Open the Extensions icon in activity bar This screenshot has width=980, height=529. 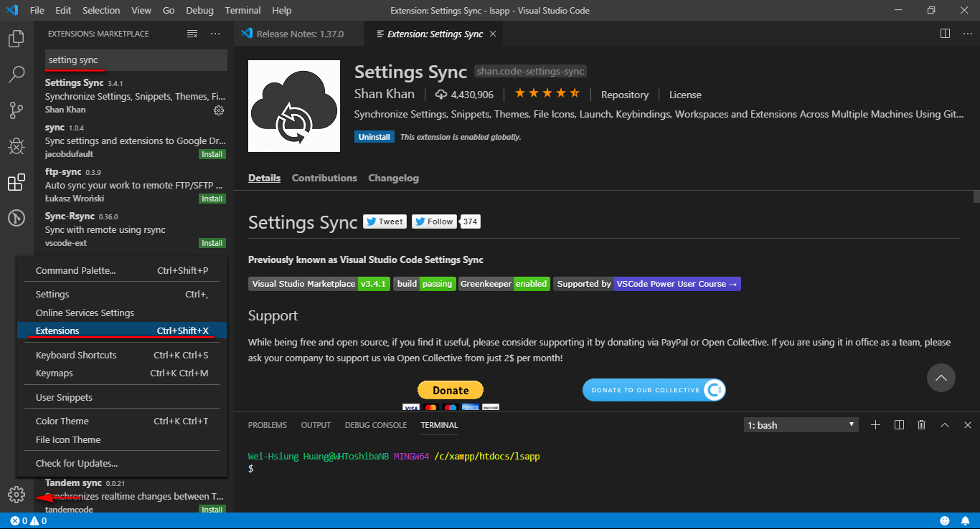[x=16, y=181]
